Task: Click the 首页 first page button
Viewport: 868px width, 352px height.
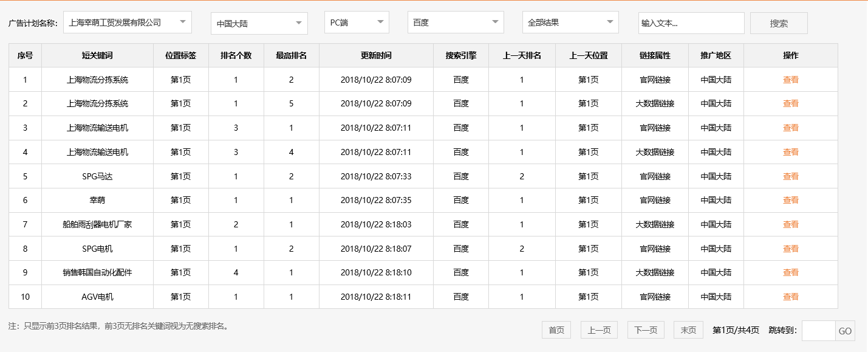Action: tap(556, 330)
